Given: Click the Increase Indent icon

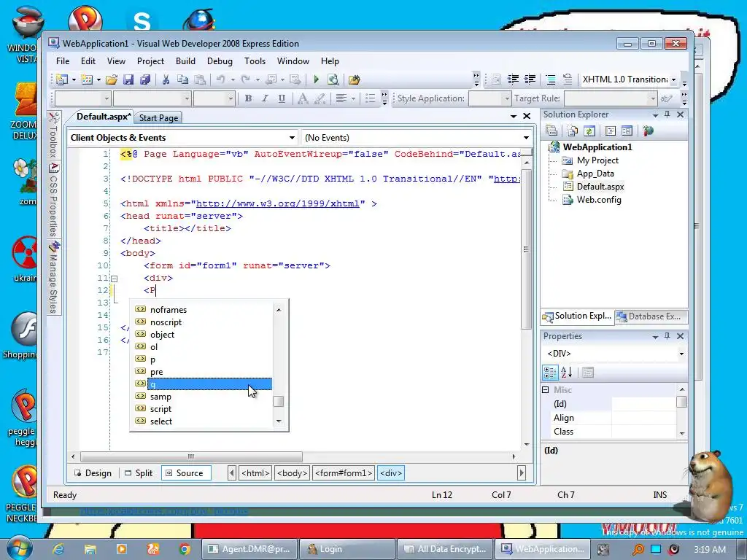Looking at the screenshot, I should [x=530, y=79].
